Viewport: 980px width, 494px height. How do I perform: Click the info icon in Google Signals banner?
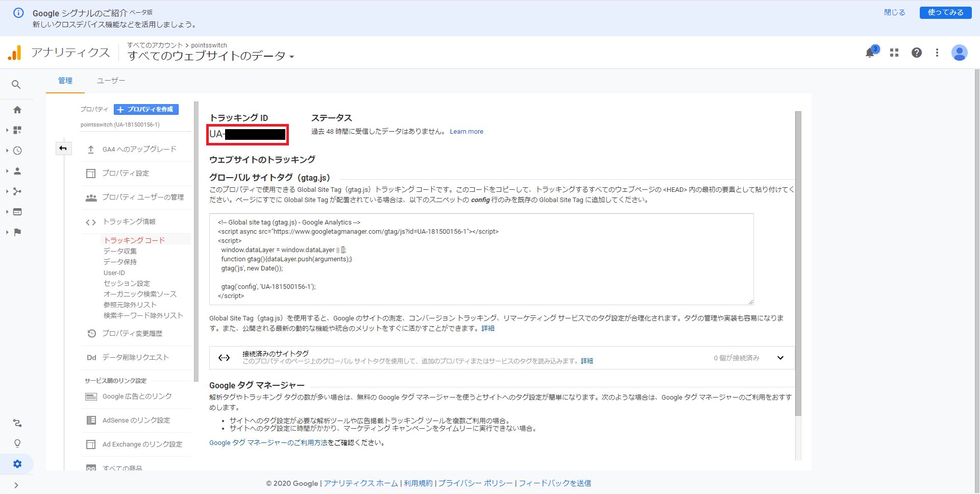(18, 13)
